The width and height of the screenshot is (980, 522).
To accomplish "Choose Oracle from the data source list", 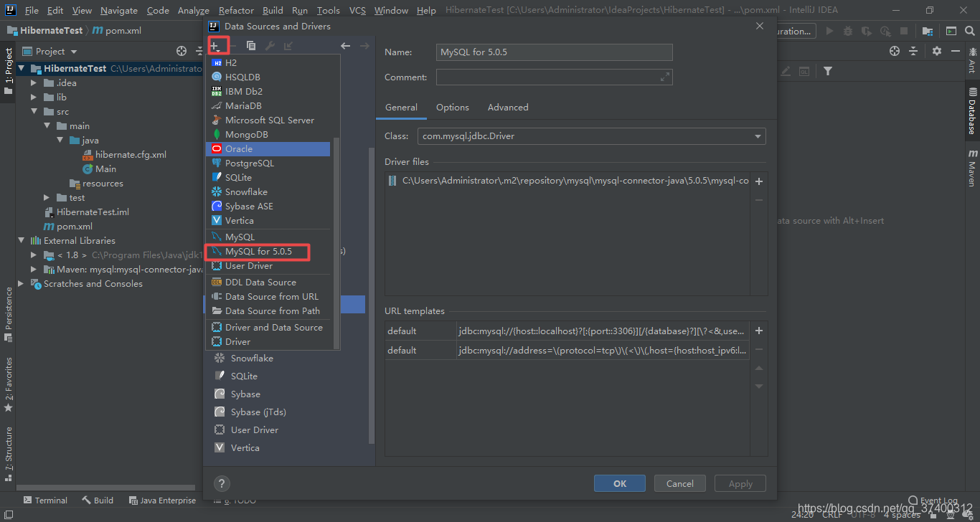I will pyautogui.click(x=268, y=148).
